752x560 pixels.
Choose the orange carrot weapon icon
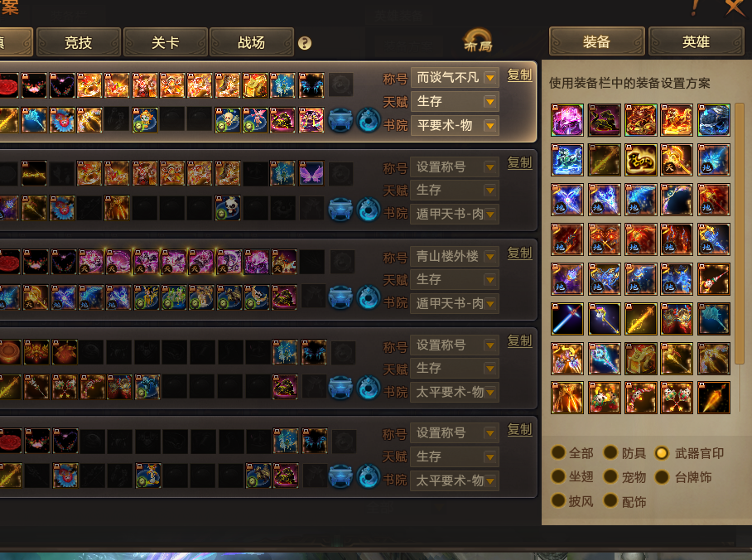[x=714, y=398]
